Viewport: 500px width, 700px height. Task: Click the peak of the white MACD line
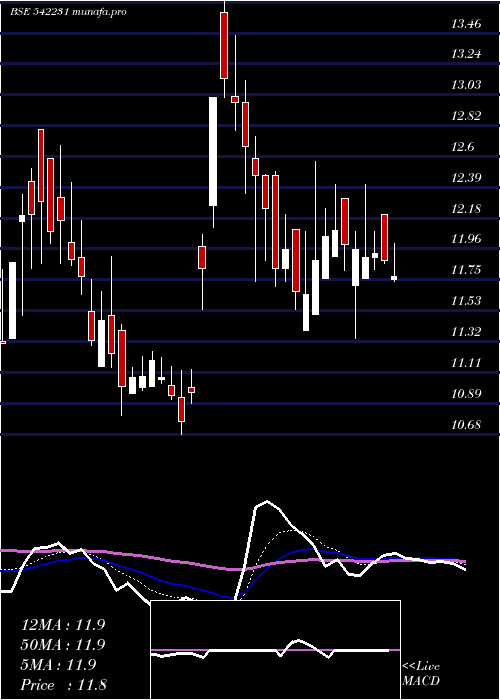[x=267, y=501]
